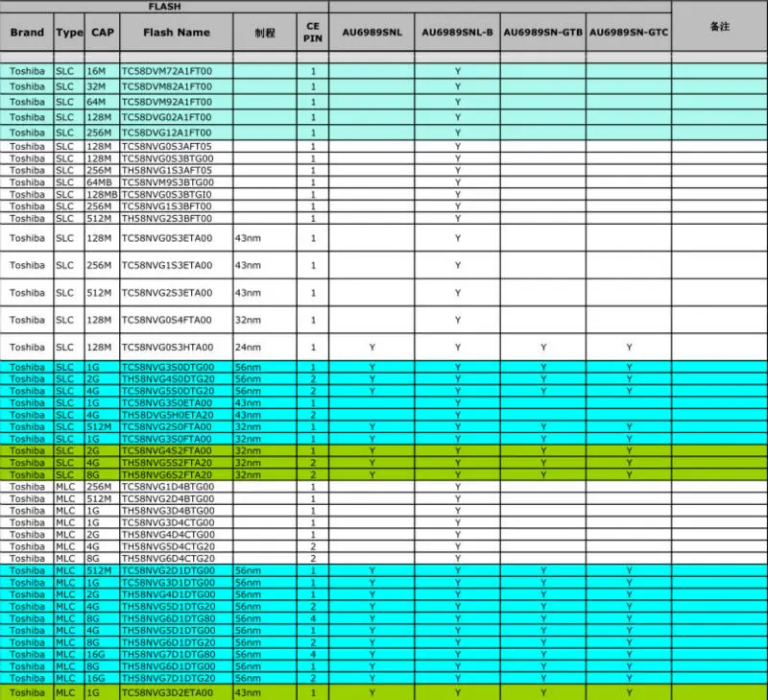
Task: Click flash name TC58NVG0S4FTA00
Action: click(x=166, y=320)
